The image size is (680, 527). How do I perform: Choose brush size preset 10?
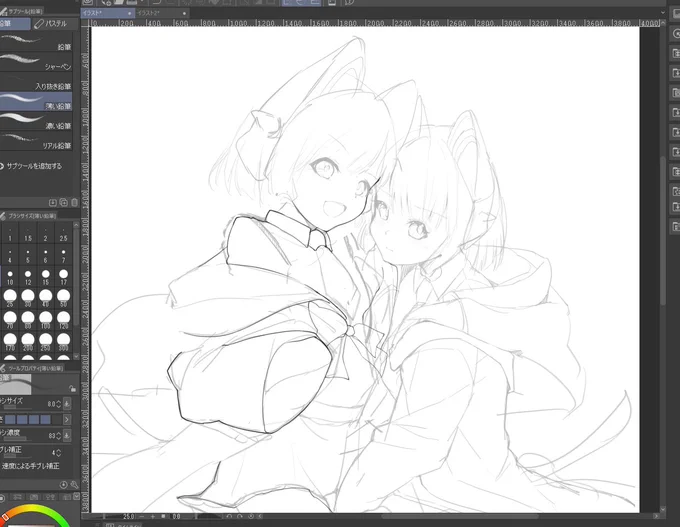[10, 277]
